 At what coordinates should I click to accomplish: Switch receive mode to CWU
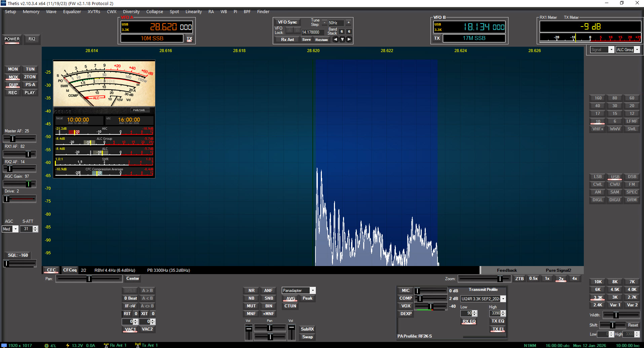pyautogui.click(x=614, y=184)
